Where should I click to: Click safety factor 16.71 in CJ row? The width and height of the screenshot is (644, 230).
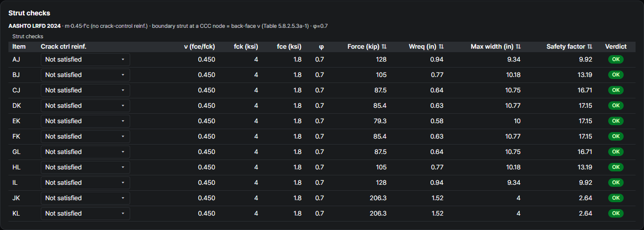[584, 90]
